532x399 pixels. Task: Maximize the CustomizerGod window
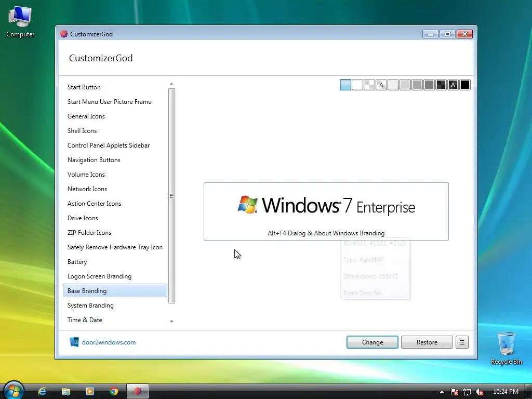click(x=447, y=34)
